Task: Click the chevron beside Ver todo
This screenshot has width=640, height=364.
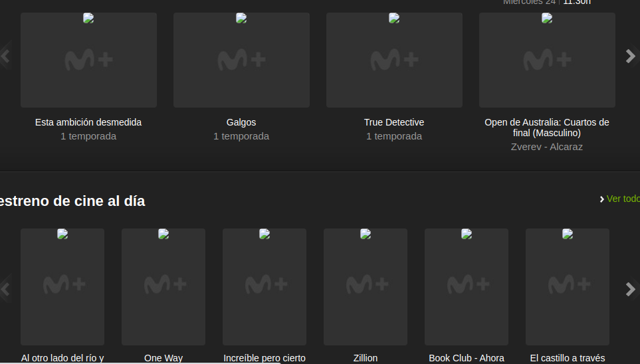Action: [601, 199]
